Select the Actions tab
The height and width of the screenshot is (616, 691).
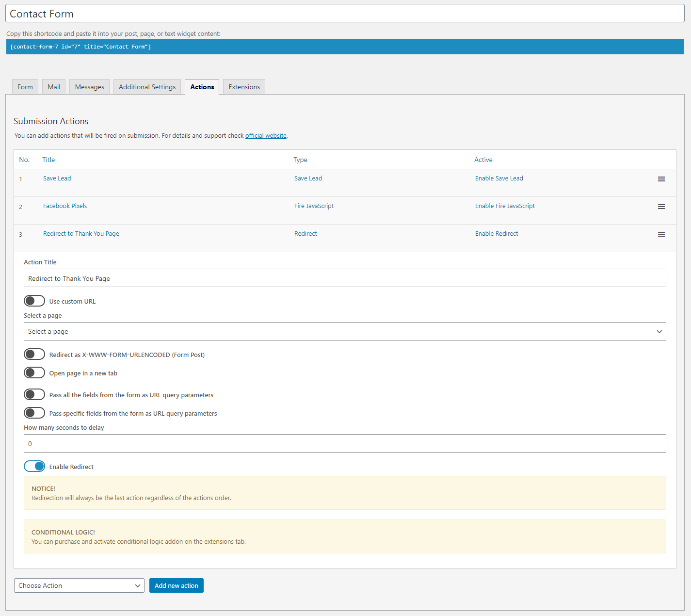pyautogui.click(x=202, y=87)
